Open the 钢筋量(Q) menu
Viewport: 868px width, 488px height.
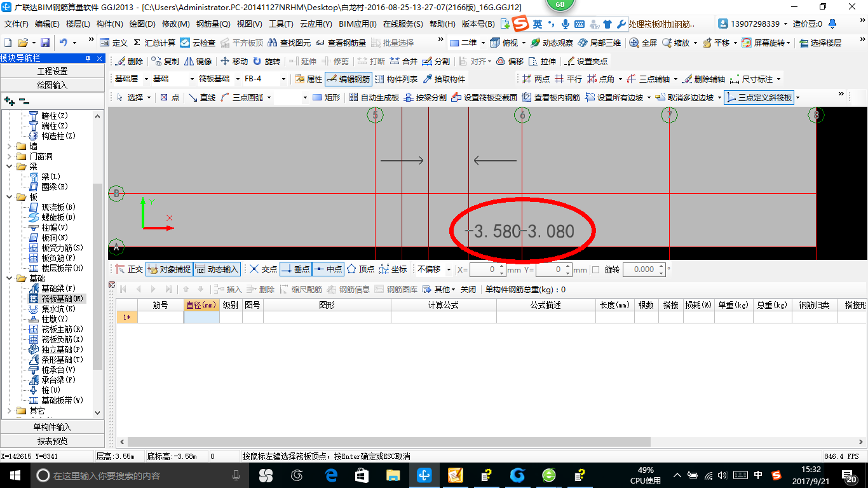point(213,24)
